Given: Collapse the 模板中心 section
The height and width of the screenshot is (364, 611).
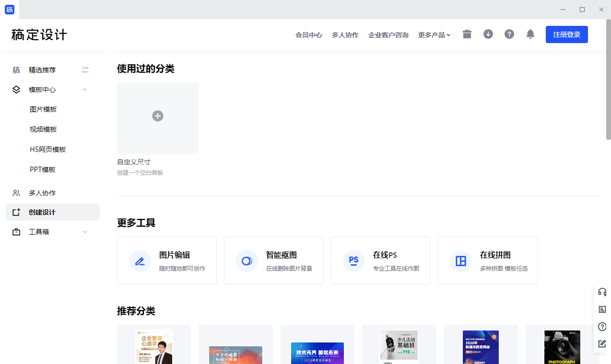Looking at the screenshot, I should click(x=84, y=90).
